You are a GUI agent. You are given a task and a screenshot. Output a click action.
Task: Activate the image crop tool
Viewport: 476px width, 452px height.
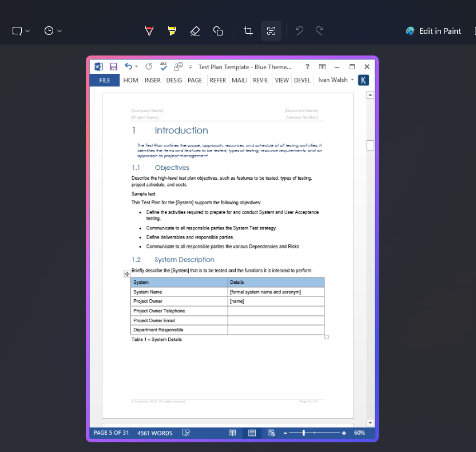coord(248,31)
